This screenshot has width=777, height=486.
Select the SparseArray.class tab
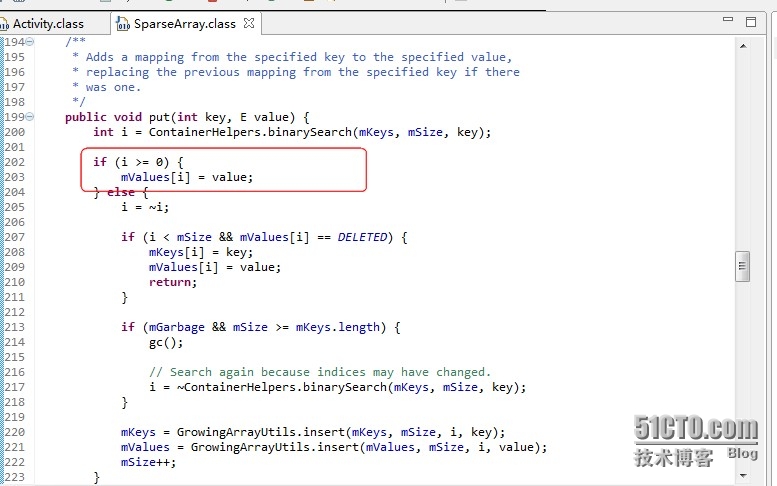(x=185, y=24)
